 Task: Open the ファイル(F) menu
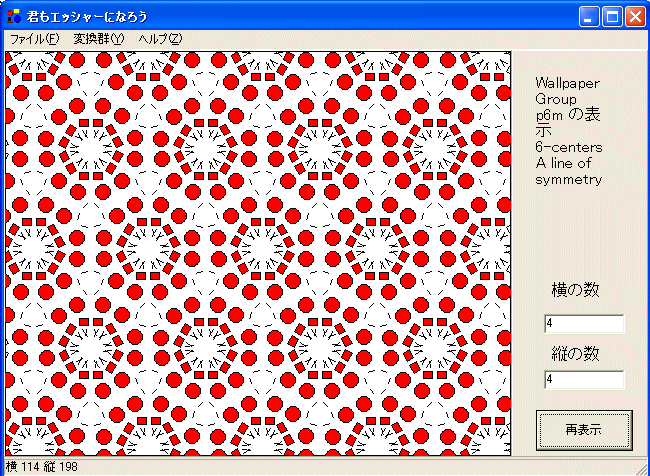(x=35, y=39)
